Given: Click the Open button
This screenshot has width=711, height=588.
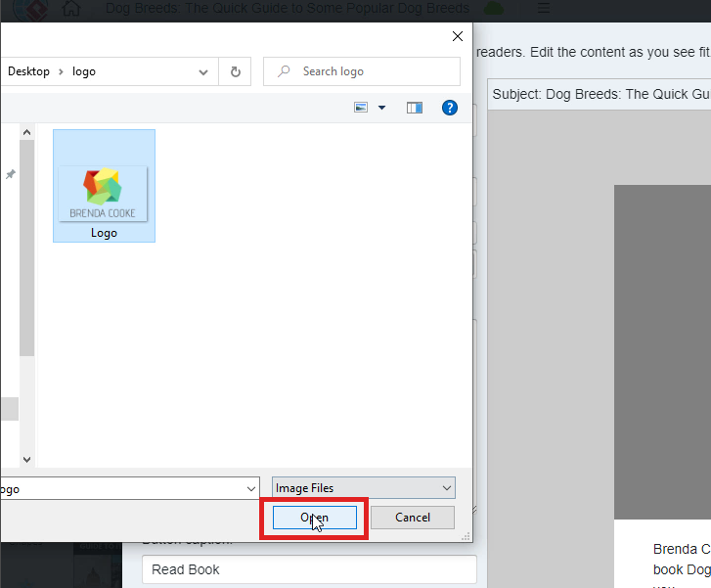Looking at the screenshot, I should (314, 518).
